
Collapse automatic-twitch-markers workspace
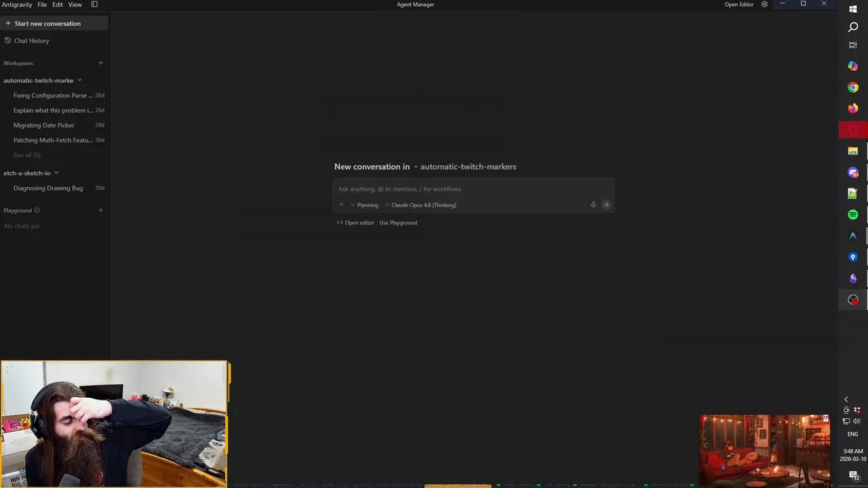(79, 80)
